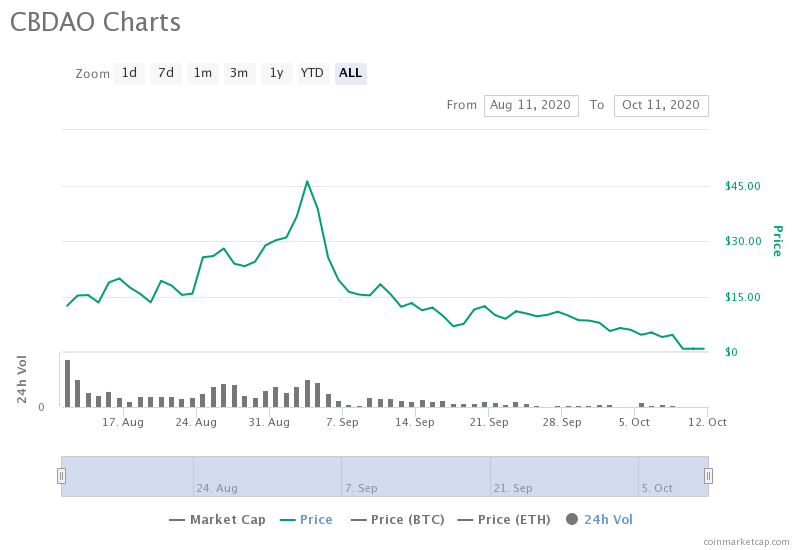Click the YTD zoom button
Screen dimensions: 800x550
pos(313,73)
